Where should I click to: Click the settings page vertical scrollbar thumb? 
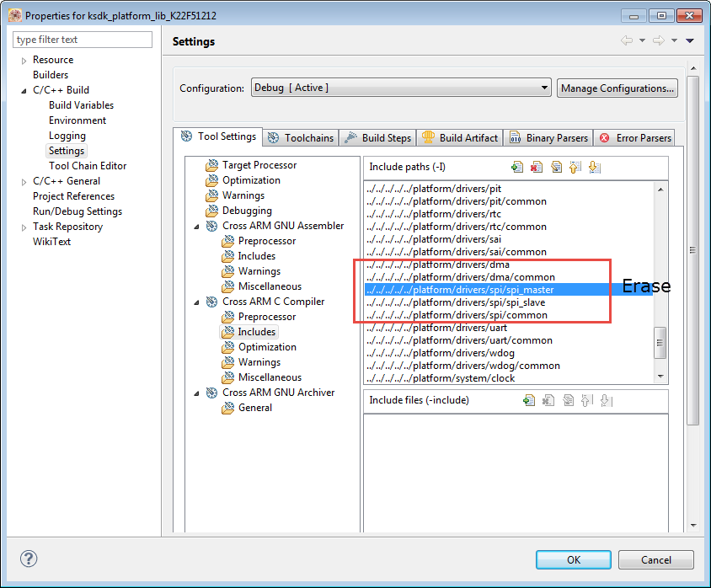click(x=692, y=250)
